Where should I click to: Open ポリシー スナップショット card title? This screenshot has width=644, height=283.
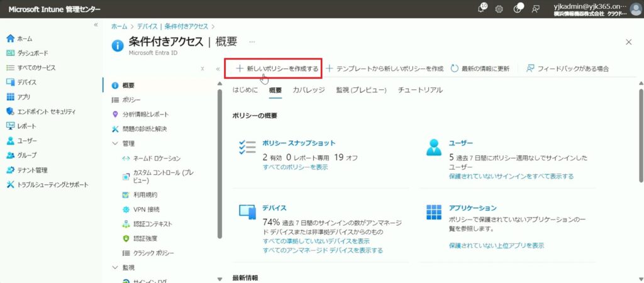click(x=299, y=143)
